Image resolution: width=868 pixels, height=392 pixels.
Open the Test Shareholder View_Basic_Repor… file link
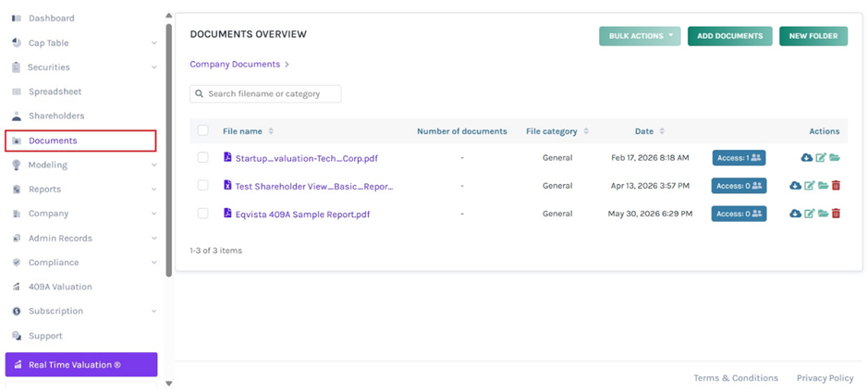click(314, 187)
